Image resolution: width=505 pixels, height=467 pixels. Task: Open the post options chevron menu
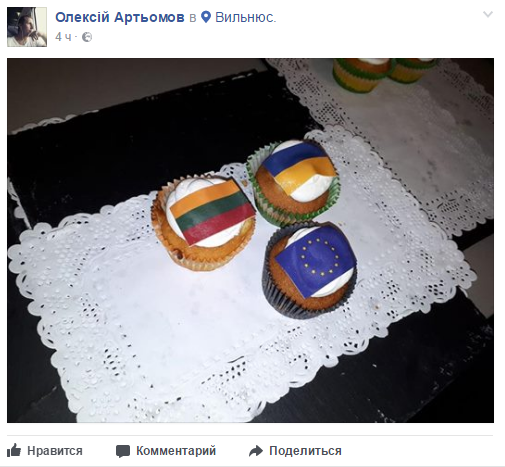[488, 14]
